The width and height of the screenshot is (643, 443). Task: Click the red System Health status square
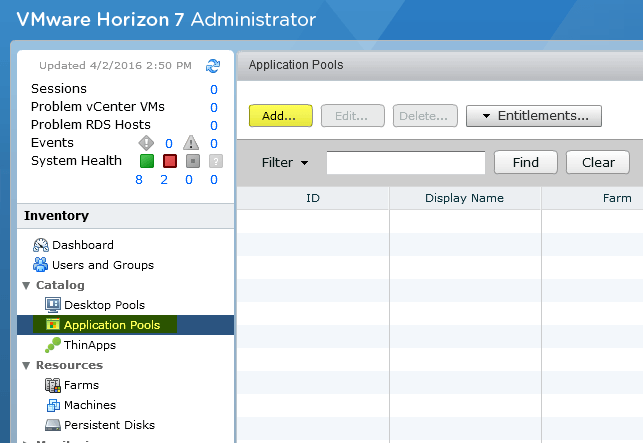(170, 161)
